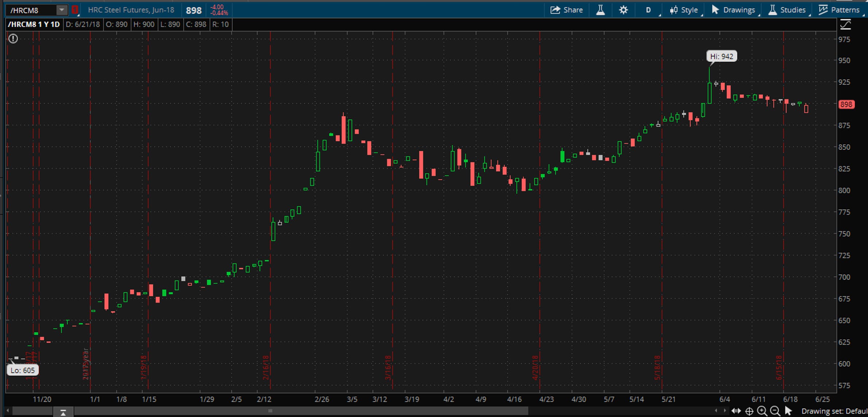Click the C: 898 close value
The width and height of the screenshot is (868, 417).
click(x=196, y=24)
